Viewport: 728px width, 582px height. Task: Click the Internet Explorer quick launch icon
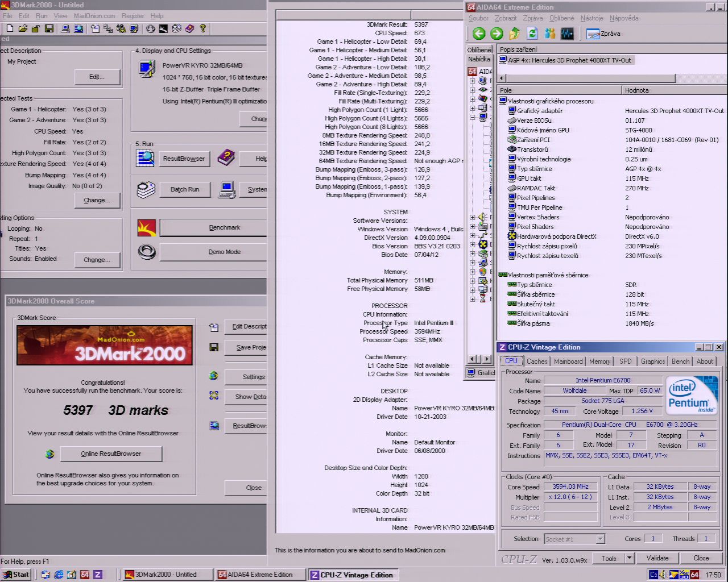pos(59,575)
